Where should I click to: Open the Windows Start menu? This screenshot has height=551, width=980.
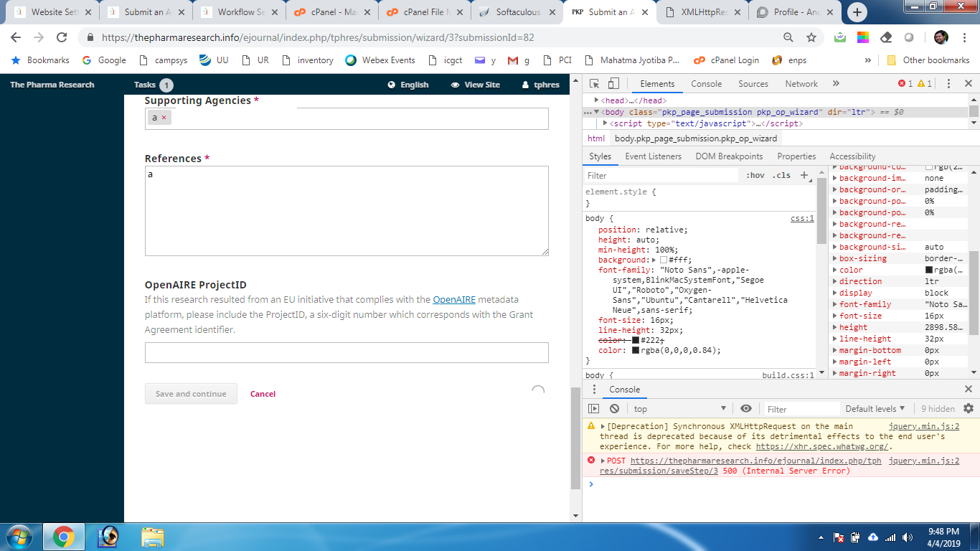point(18,537)
